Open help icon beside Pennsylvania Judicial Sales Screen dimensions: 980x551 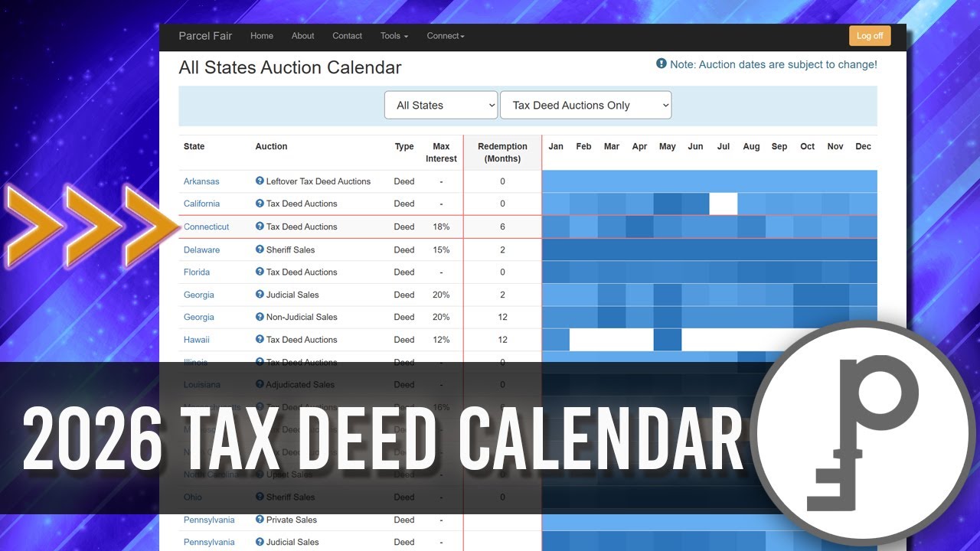pyautogui.click(x=260, y=542)
